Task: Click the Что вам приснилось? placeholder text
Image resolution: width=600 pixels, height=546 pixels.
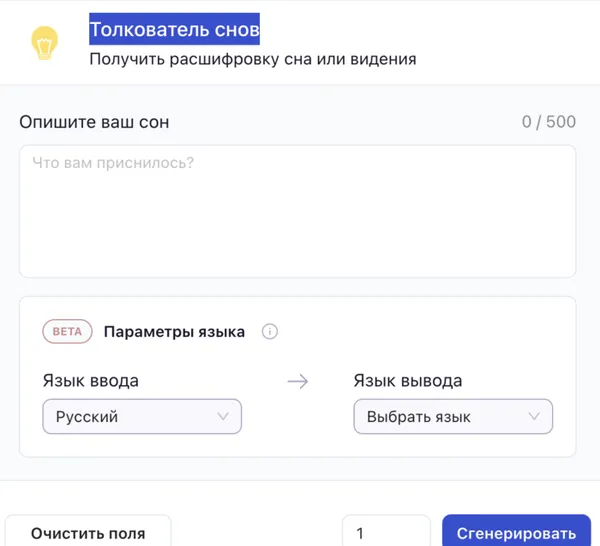Action: pos(113,162)
